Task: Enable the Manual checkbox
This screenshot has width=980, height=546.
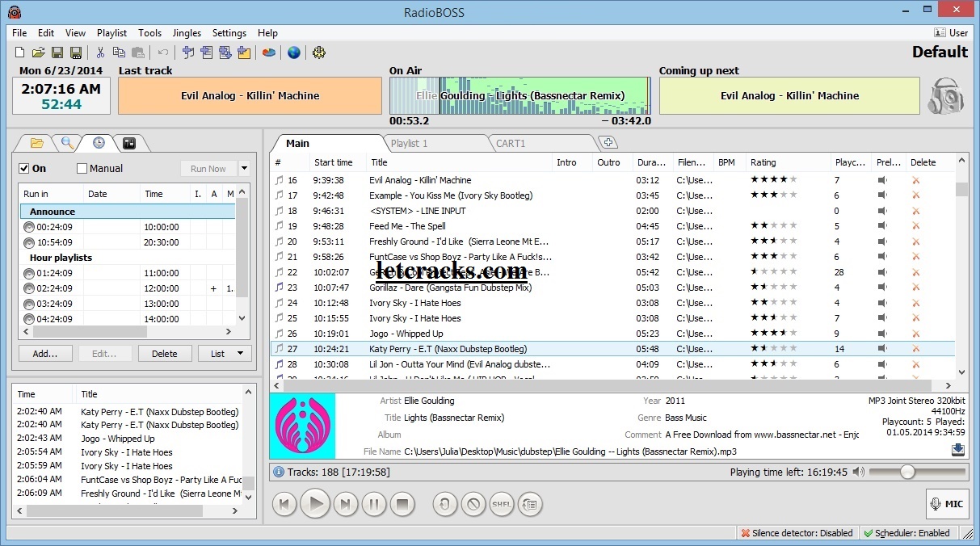Action: click(x=82, y=169)
